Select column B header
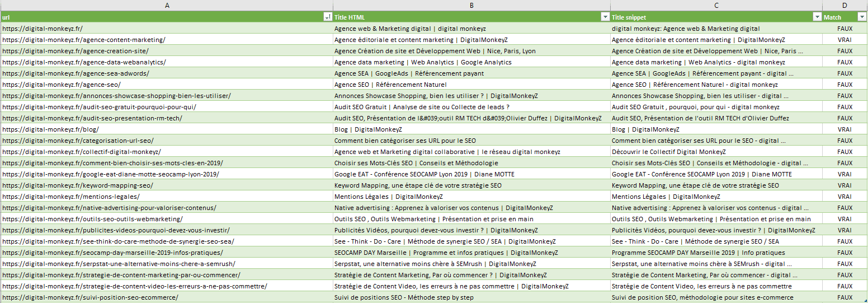 [471, 5]
